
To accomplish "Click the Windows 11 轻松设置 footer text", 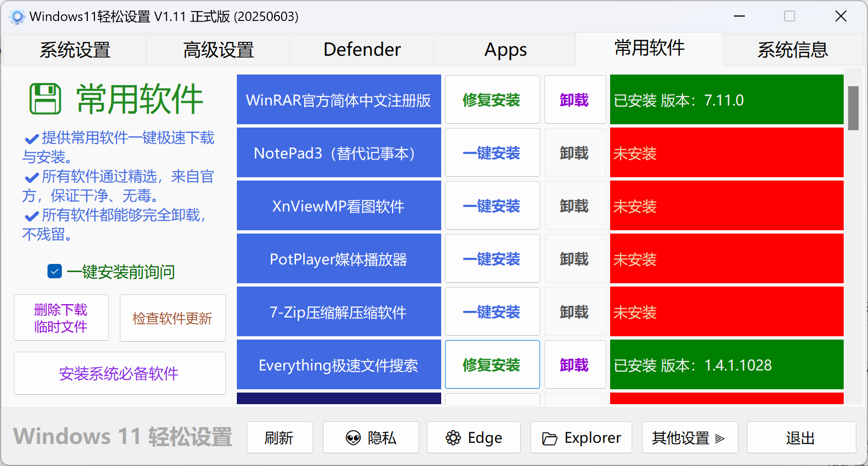I will click(123, 436).
